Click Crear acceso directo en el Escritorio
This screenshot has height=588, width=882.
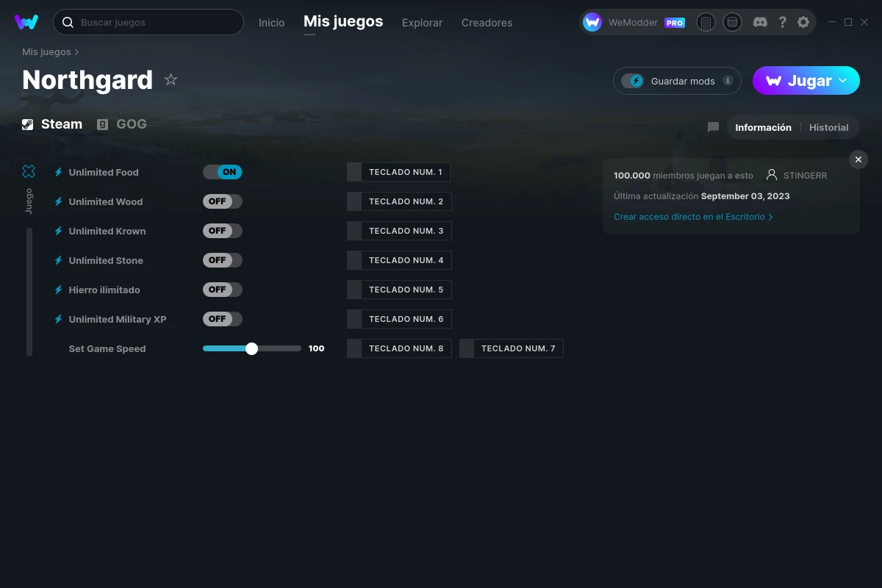[693, 217]
